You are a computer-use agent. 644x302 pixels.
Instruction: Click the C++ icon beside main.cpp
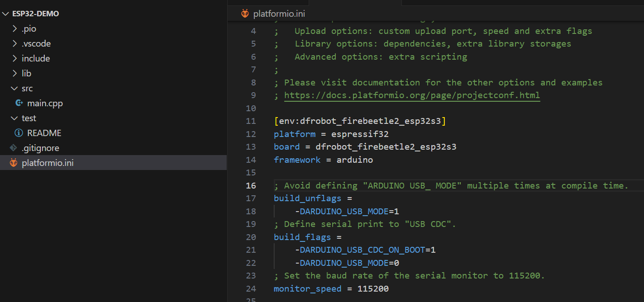point(19,103)
